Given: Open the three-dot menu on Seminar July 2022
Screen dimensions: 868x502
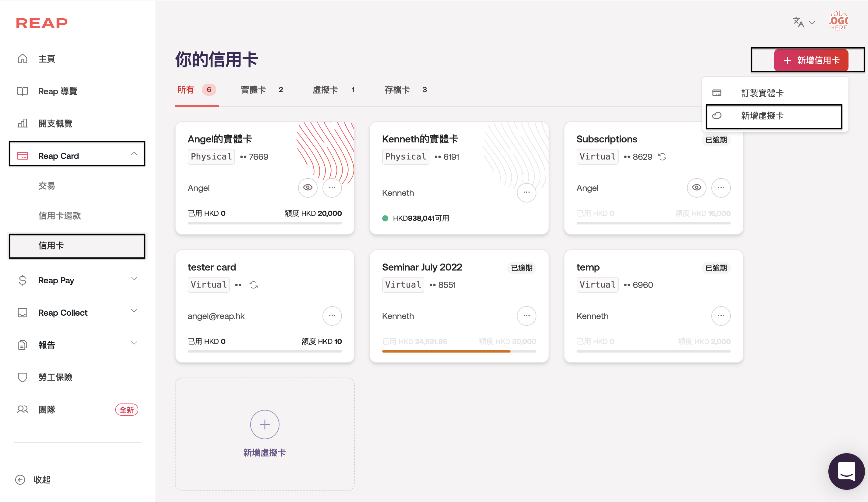Looking at the screenshot, I should [x=526, y=316].
